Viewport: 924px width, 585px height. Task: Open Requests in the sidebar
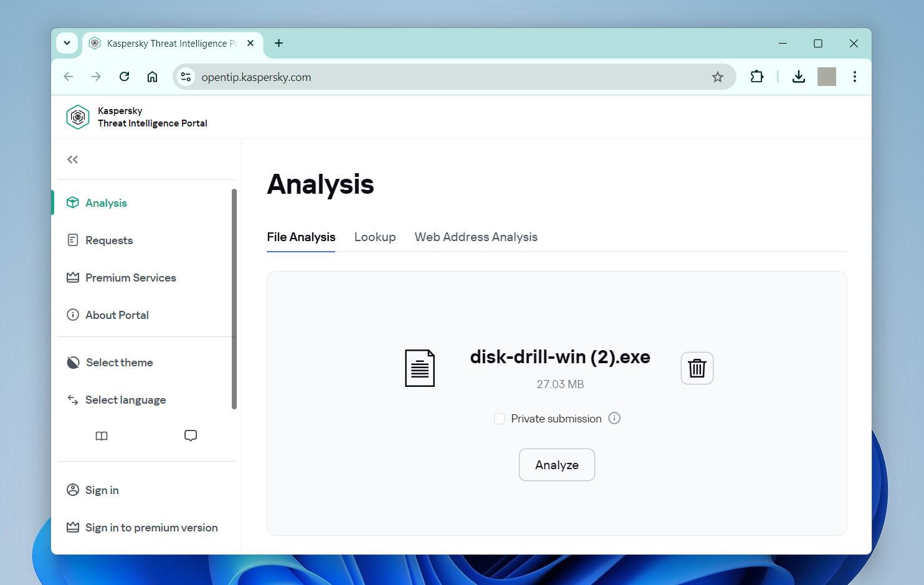[x=109, y=240]
